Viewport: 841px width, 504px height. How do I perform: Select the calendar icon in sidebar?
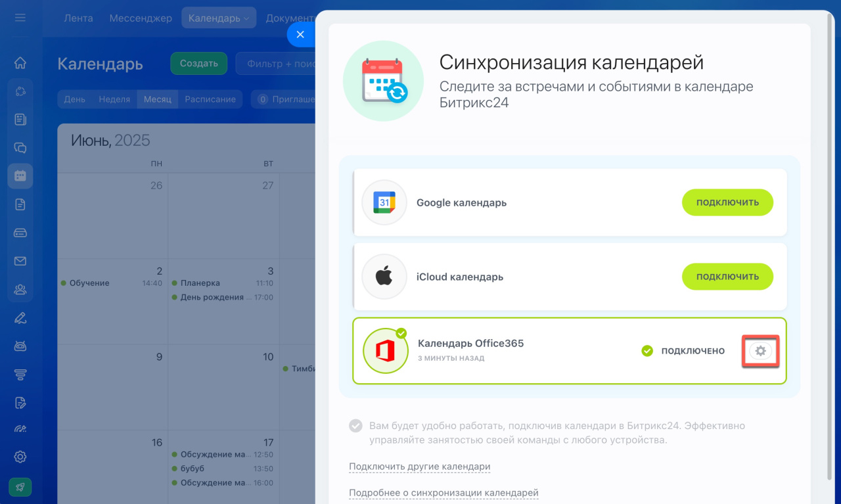click(20, 176)
